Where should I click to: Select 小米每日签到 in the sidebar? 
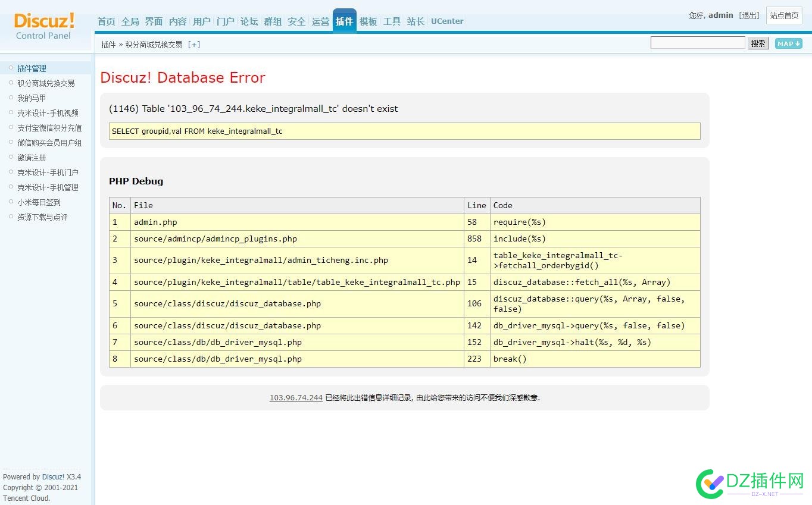[39, 202]
